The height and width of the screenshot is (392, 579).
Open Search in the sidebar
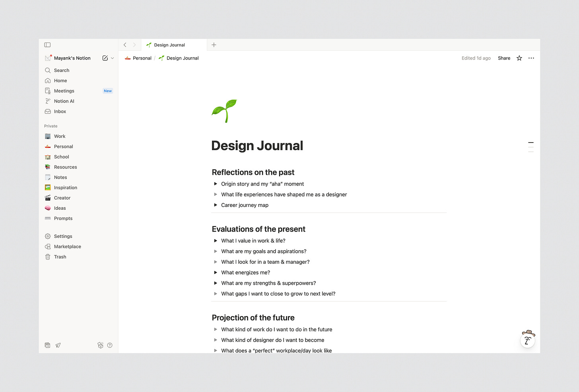click(79, 70)
